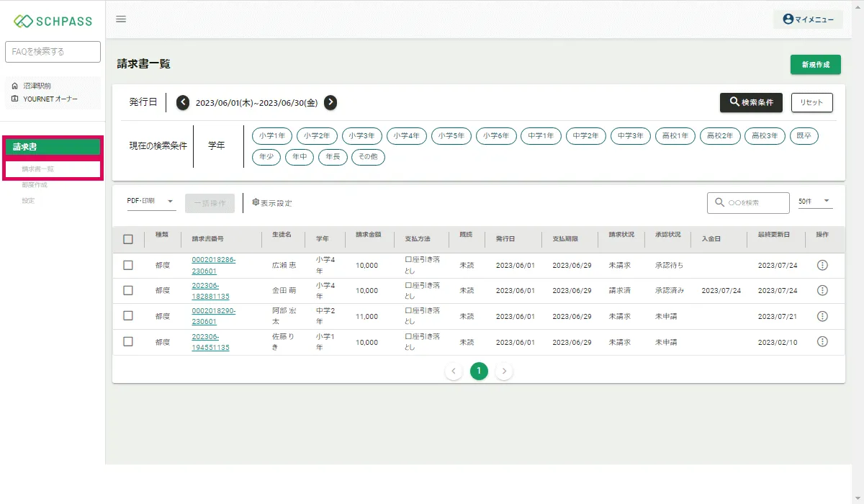The width and height of the screenshot is (864, 504).
Task: Check the row for 阿部 宏太
Action: pyautogui.click(x=128, y=315)
